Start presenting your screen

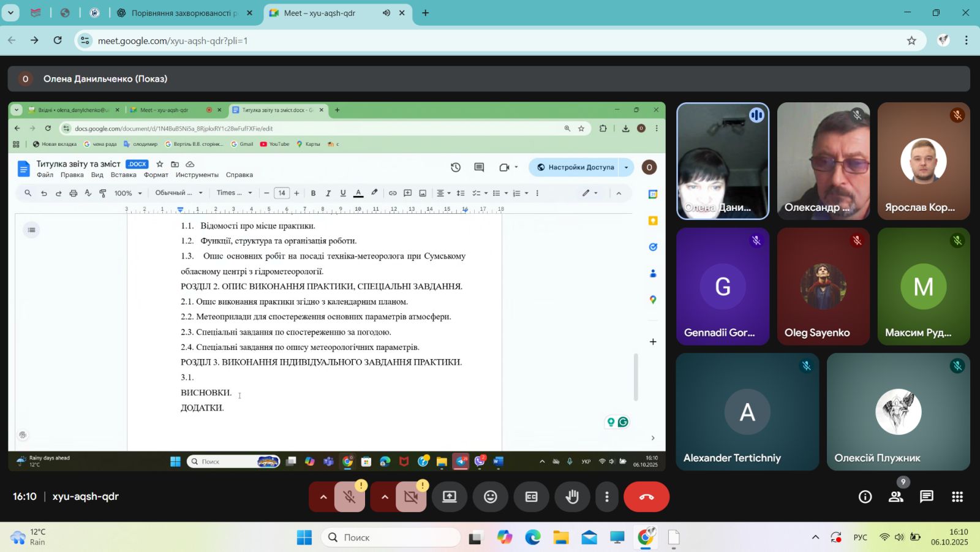click(450, 497)
